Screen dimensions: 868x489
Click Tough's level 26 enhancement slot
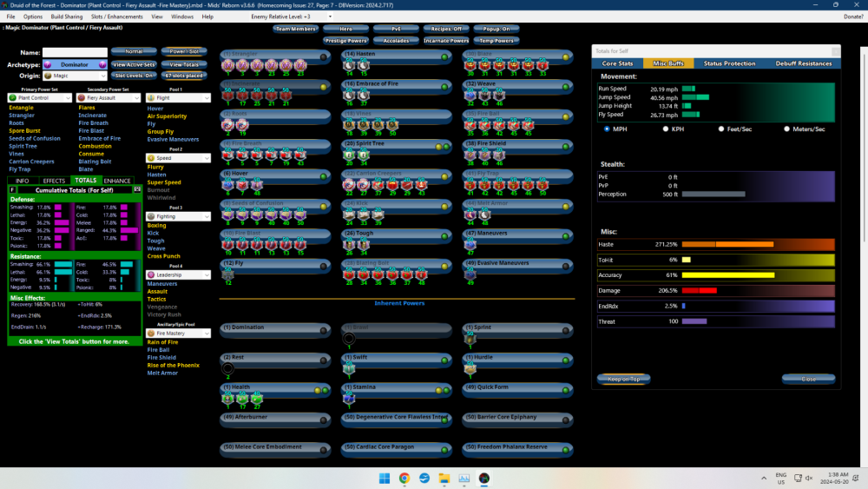point(349,244)
